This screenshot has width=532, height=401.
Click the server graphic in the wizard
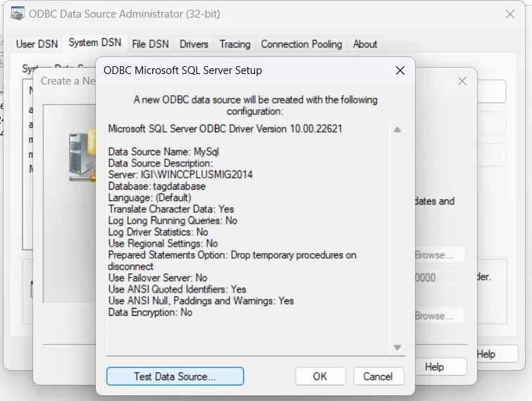[82, 156]
